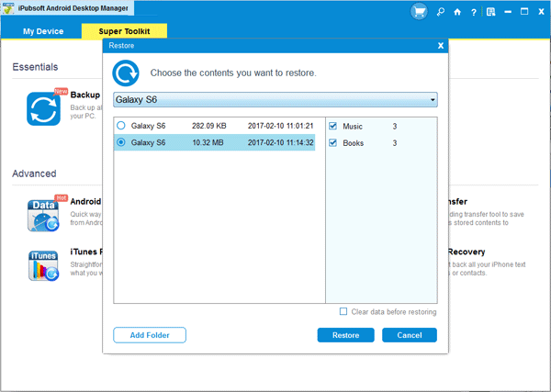Enable Clear data before restoring
Screen dimensions: 551x392
tap(343, 312)
